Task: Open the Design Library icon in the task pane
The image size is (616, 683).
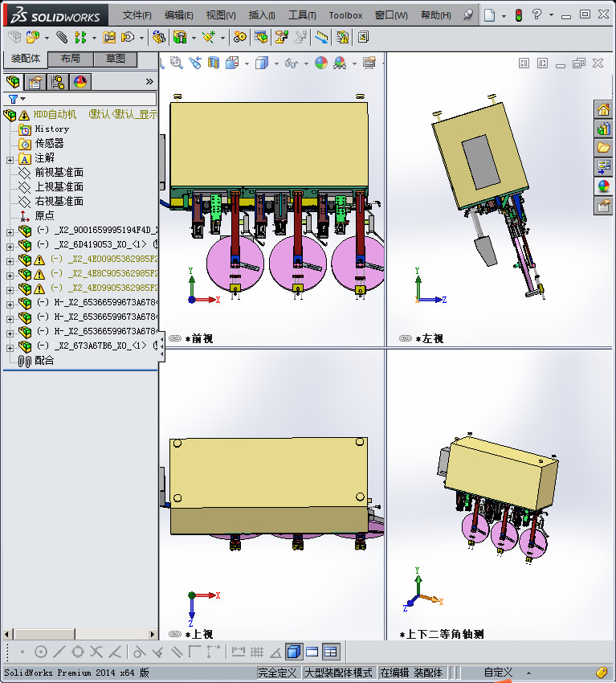Action: [x=603, y=129]
